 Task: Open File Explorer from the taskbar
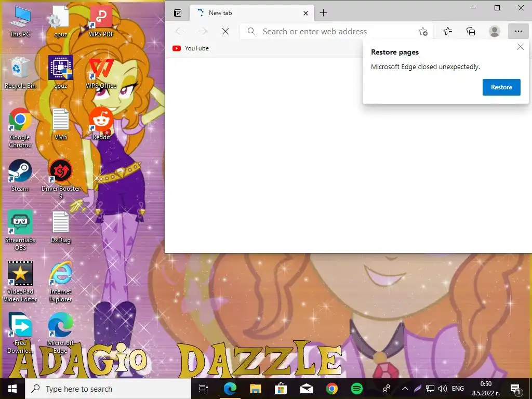[x=256, y=389]
